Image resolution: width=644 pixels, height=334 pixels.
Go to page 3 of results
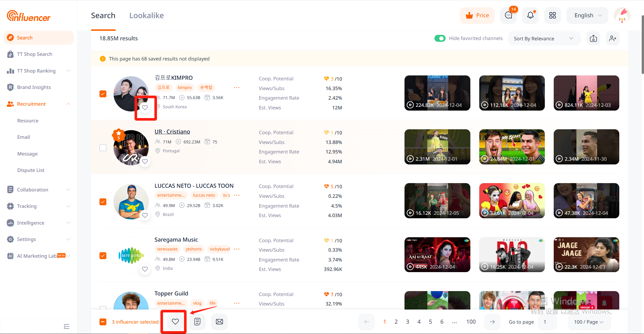(x=407, y=322)
